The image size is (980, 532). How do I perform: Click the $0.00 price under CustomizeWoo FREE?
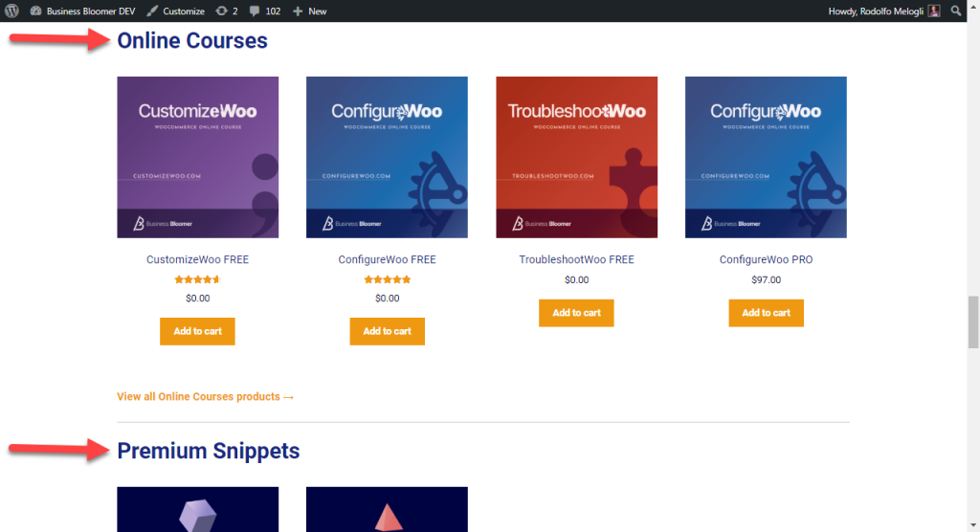(x=197, y=299)
